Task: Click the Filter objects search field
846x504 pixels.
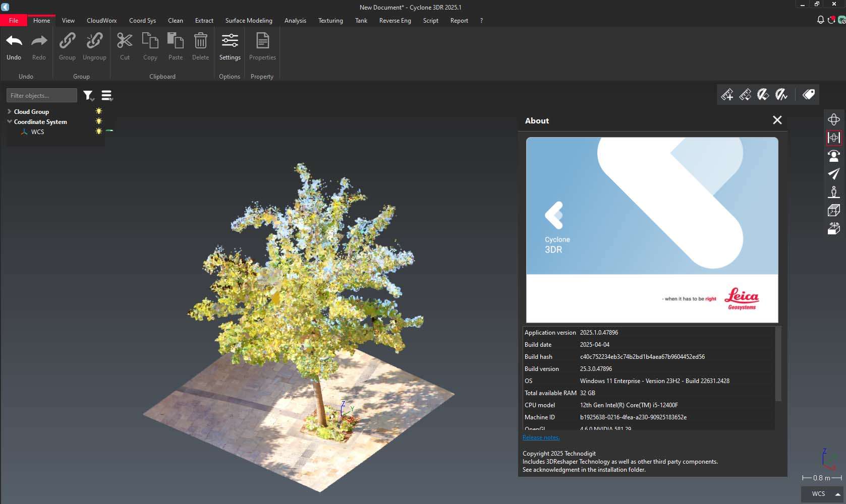Action: (41, 95)
